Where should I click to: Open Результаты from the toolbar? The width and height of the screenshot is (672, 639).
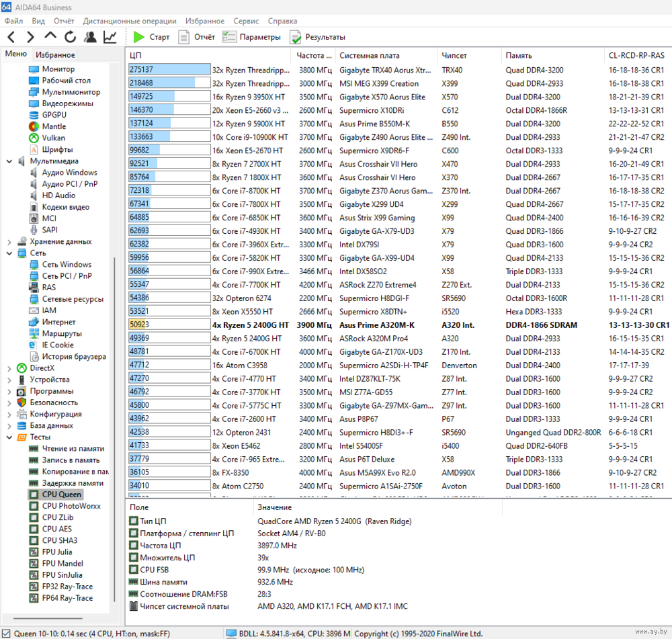coord(317,37)
